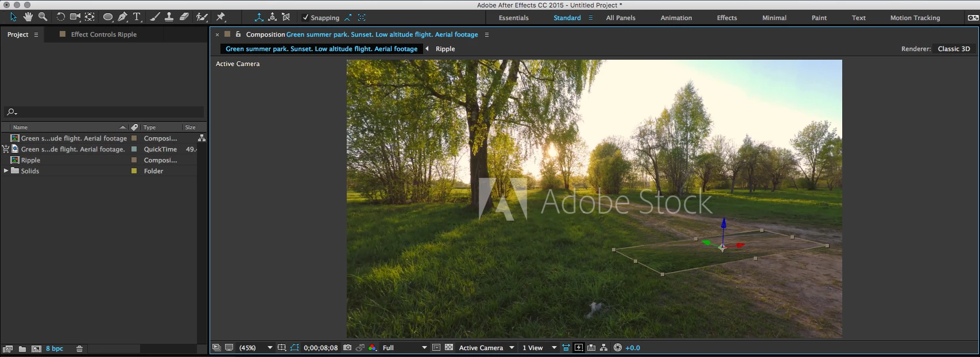Select the QuickTime footage item
Screen dimensions: 980x357
[72, 149]
